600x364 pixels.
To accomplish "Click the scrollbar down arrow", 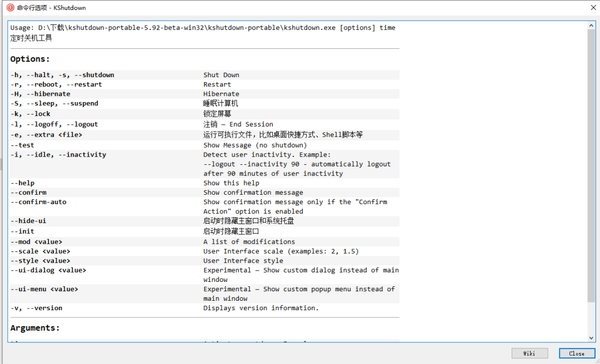I will (x=591, y=338).
